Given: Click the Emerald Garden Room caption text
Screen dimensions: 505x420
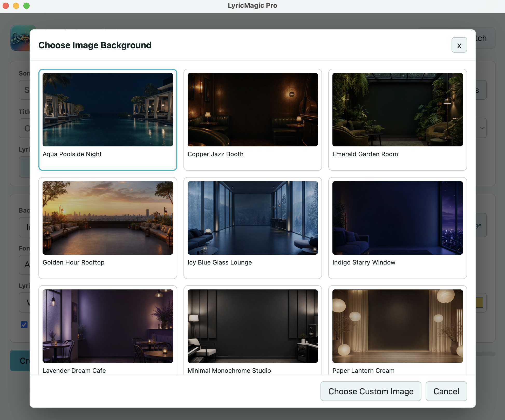Looking at the screenshot, I should 365,154.
